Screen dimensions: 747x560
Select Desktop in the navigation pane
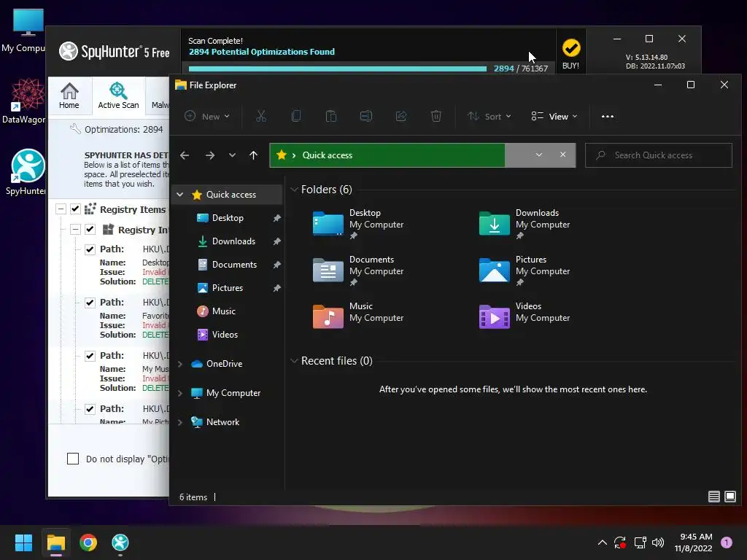click(228, 217)
